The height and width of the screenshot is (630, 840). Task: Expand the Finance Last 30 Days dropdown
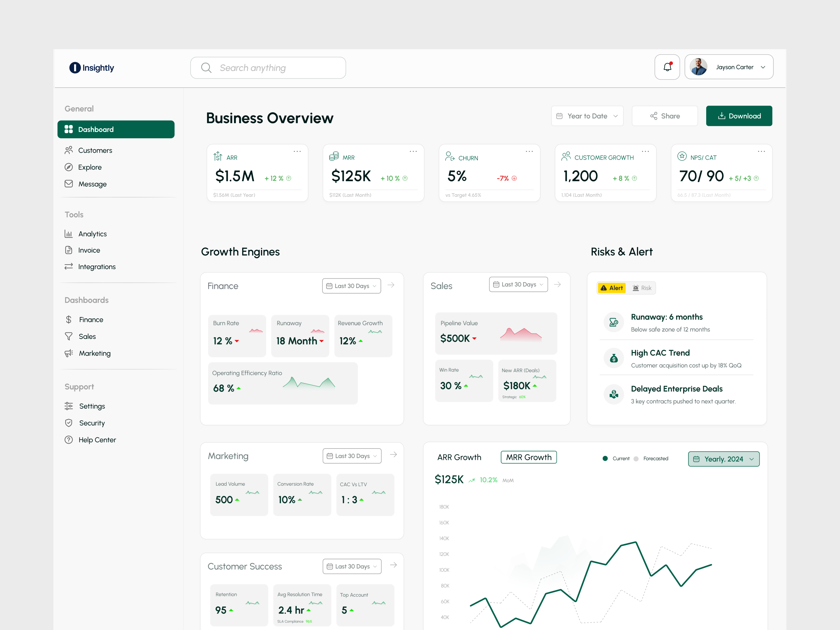pos(351,286)
